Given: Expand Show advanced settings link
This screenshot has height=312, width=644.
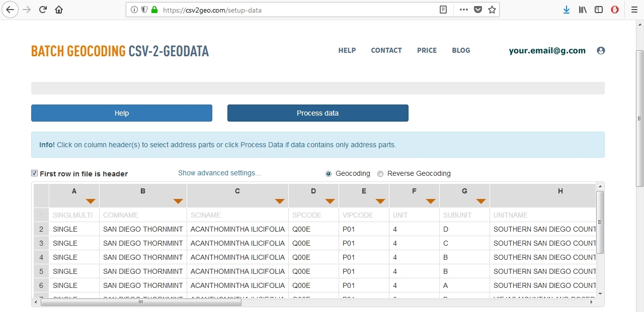Looking at the screenshot, I should (x=219, y=173).
